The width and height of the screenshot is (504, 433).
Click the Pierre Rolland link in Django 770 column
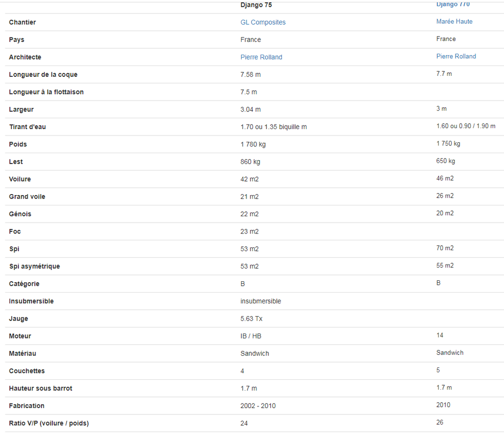coord(456,56)
